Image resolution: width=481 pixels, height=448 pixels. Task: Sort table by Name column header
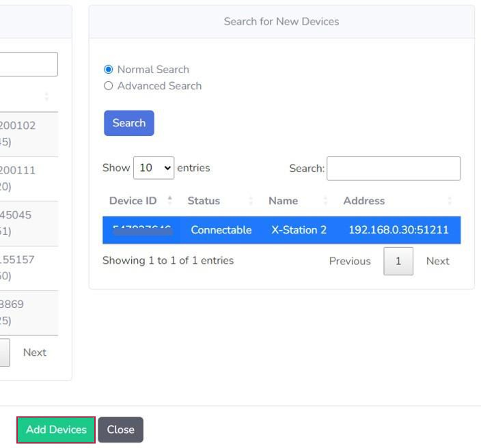tap(283, 201)
